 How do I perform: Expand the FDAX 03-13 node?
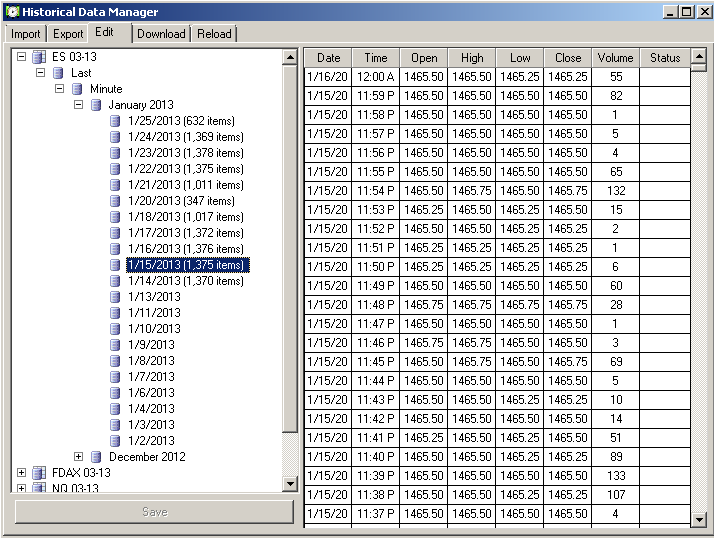[x=21, y=472]
